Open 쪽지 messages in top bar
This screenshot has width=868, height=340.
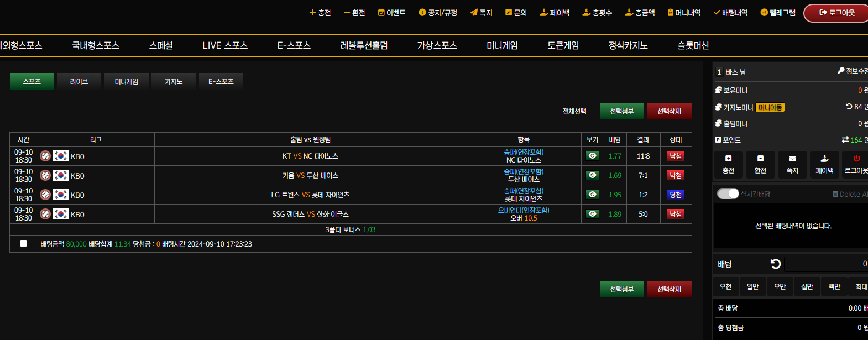point(482,13)
